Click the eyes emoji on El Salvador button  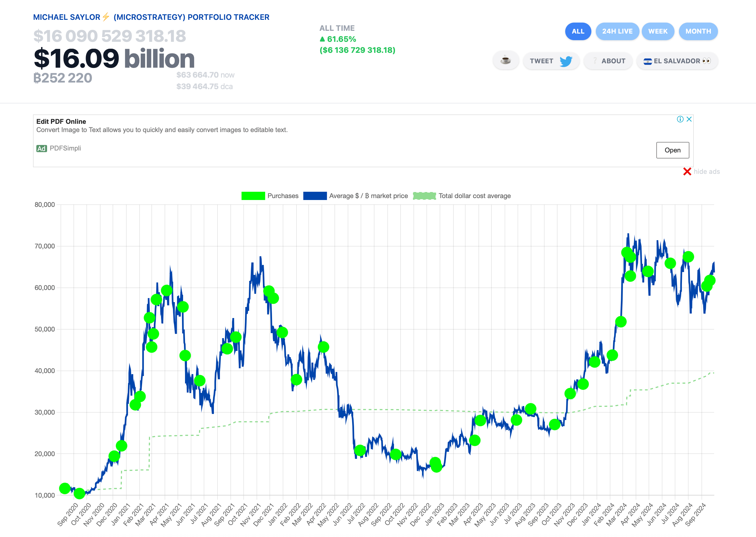pyautogui.click(x=706, y=61)
